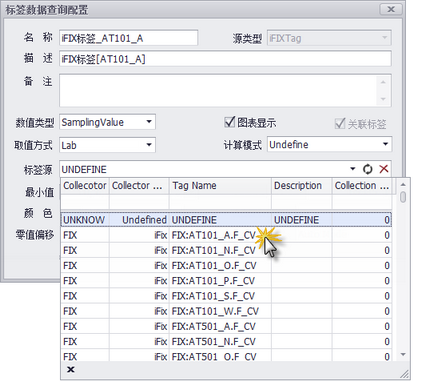
Task: Toggle the 关联标签 checkbox
Action: pos(340,124)
